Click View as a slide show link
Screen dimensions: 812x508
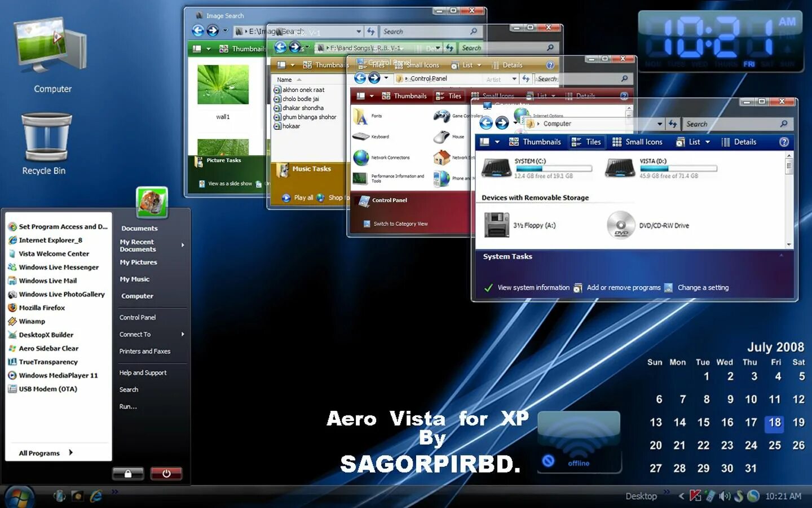tap(230, 183)
